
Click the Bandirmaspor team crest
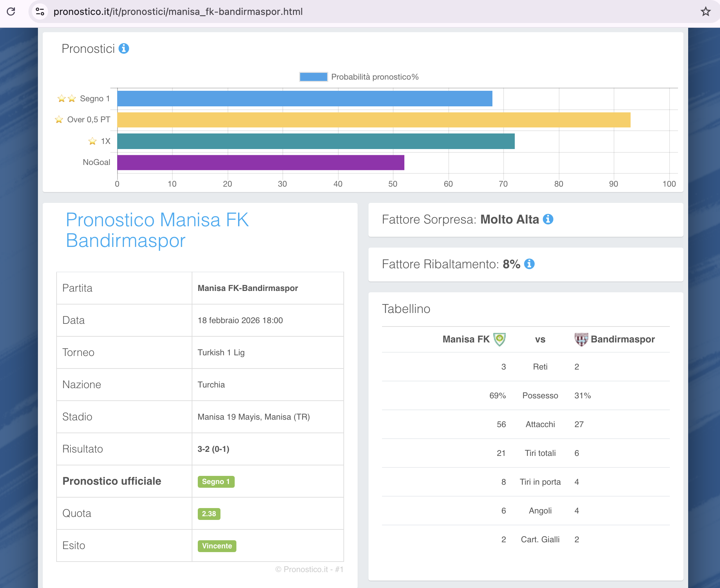point(581,339)
